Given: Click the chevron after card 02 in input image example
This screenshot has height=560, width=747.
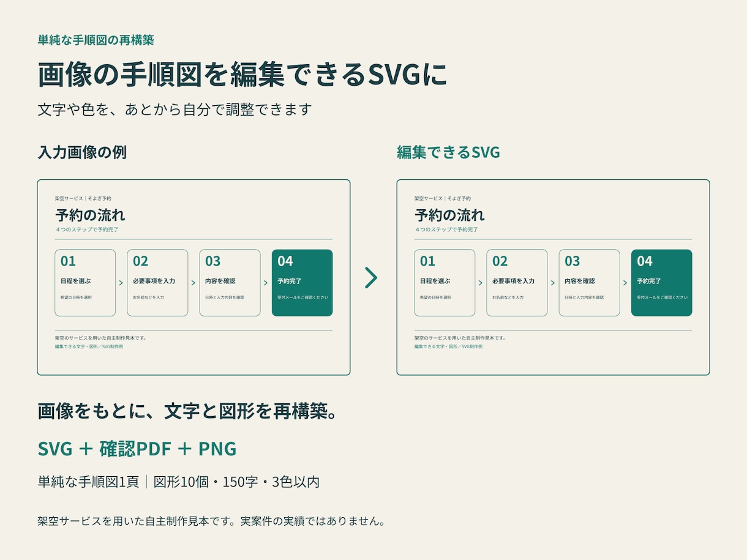Looking at the screenshot, I should tap(193, 283).
